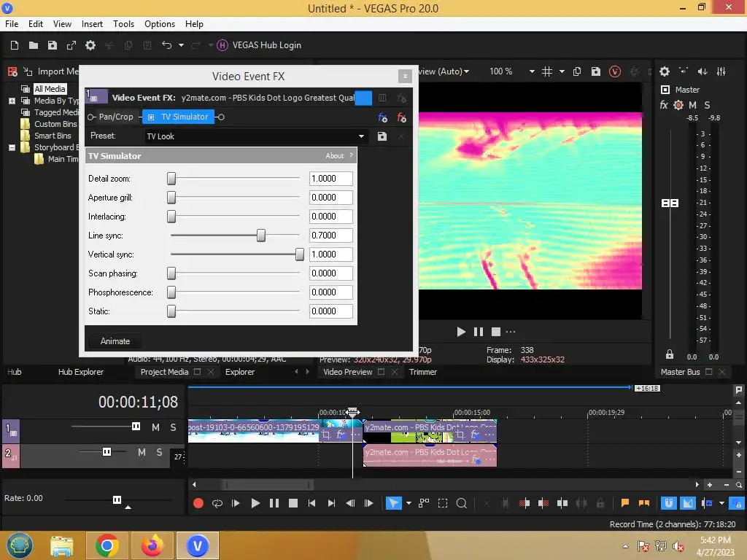The width and height of the screenshot is (747, 560).
Task: Solo video track 1
Action: pyautogui.click(x=174, y=427)
